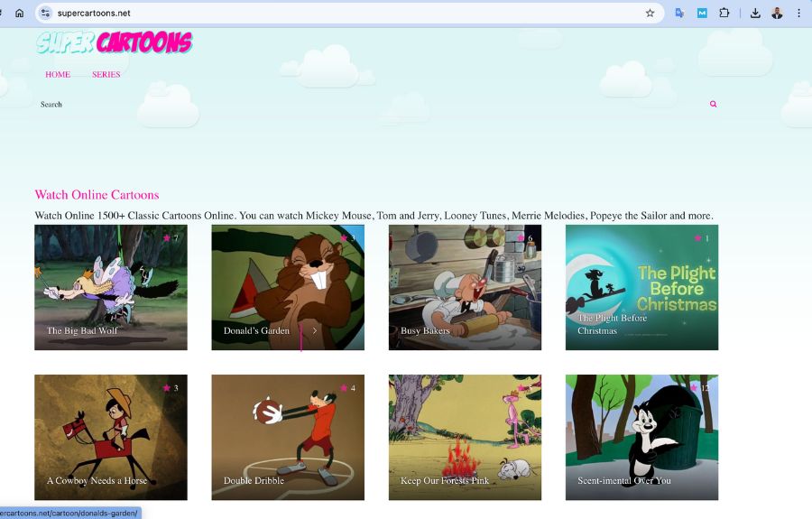
Task: Open The Plight Before Christmas thumbnail
Action: point(641,287)
